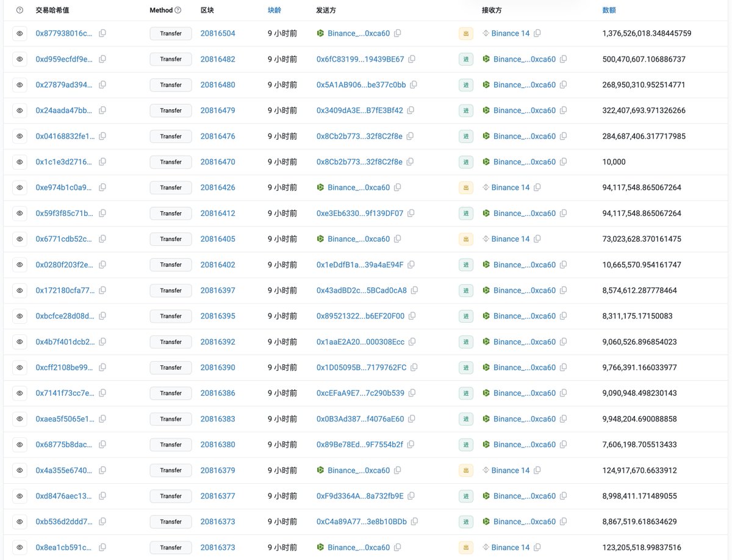Click the 进 badge in block 20816482 row

[466, 59]
